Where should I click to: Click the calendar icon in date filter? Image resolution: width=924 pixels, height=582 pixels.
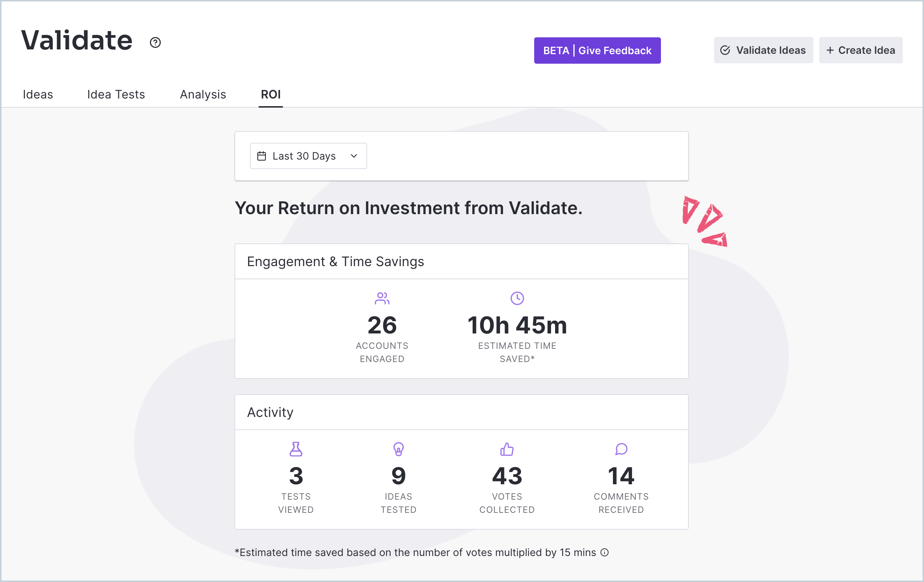coord(261,156)
